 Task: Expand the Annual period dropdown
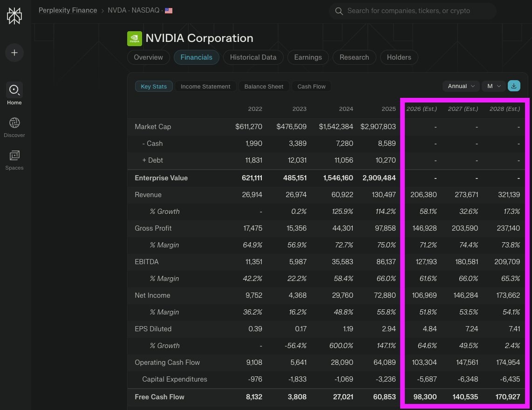[461, 86]
